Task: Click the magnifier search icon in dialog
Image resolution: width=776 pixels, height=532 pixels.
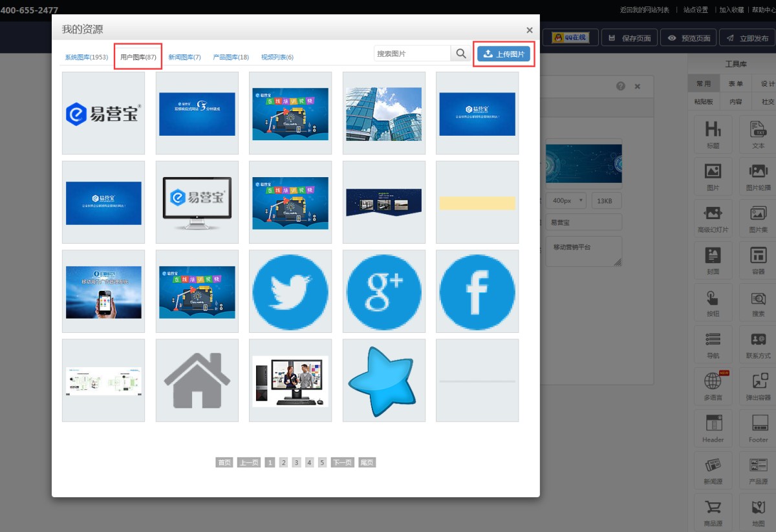Action: (460, 54)
